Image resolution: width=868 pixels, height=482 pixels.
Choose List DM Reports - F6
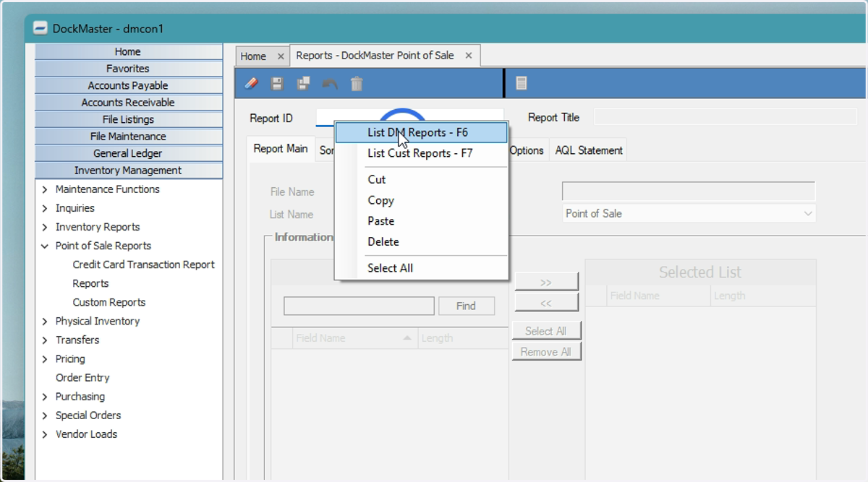421,133
